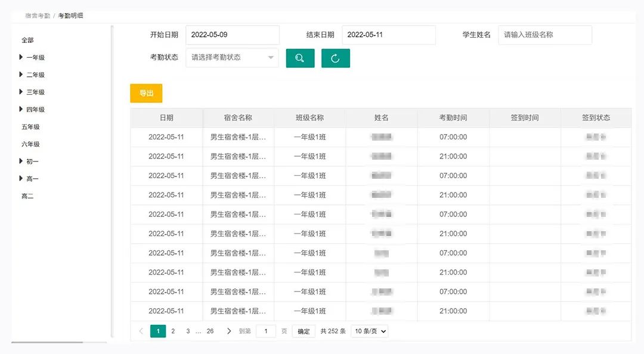Click the 一年级 label in the tree
The image size is (644, 354).
pyautogui.click(x=36, y=57)
